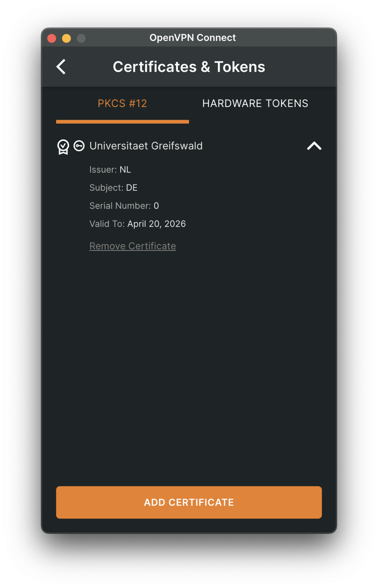Click the empty area of the certificate list
378x588 pixels.
189,362
